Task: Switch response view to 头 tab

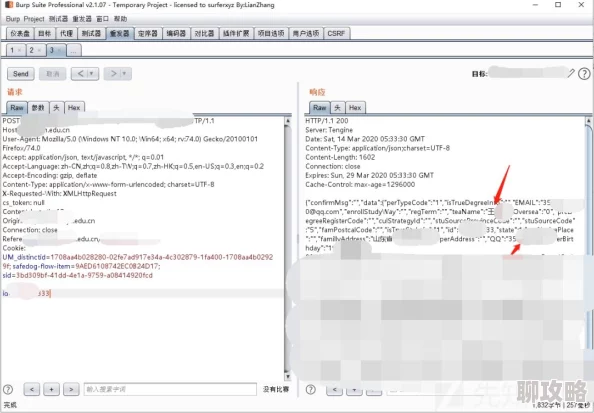Action: point(338,108)
